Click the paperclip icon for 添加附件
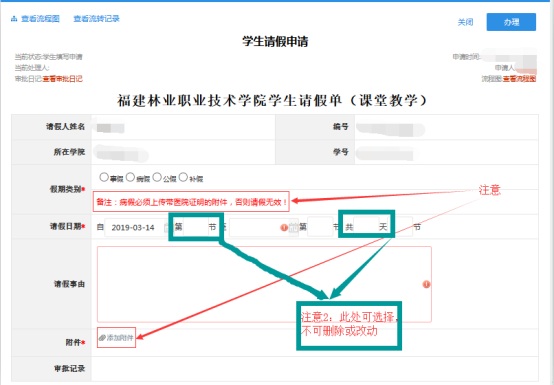This screenshot has width=554, height=385. coord(102,338)
